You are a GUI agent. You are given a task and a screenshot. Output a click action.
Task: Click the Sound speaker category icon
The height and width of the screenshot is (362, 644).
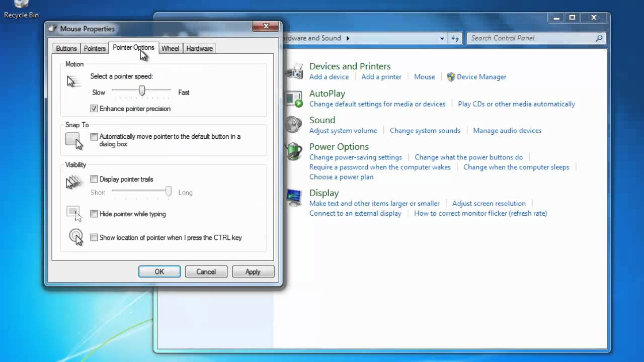point(294,125)
